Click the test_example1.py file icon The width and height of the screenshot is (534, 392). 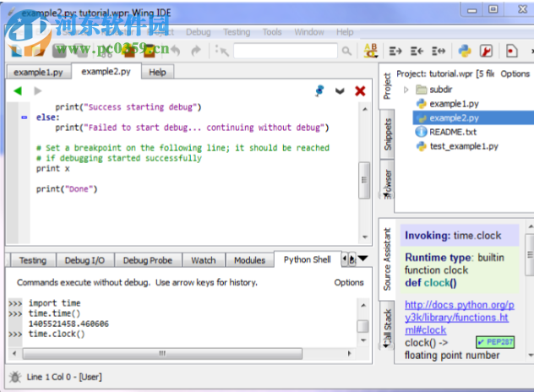(422, 146)
